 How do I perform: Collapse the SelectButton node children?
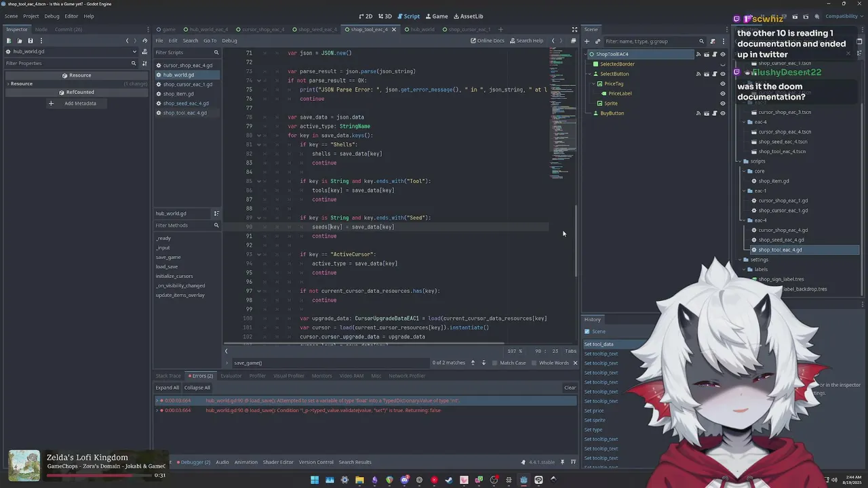point(589,74)
